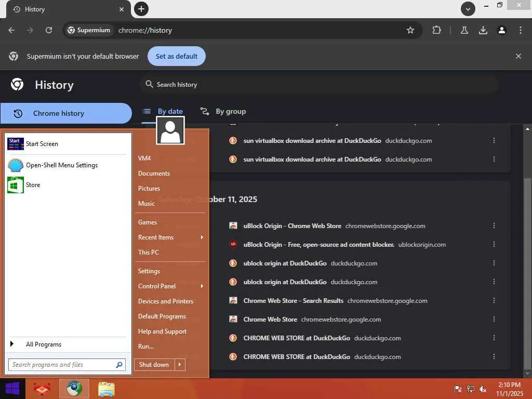
Task: Open Devices and Printers
Action: pyautogui.click(x=170, y=301)
